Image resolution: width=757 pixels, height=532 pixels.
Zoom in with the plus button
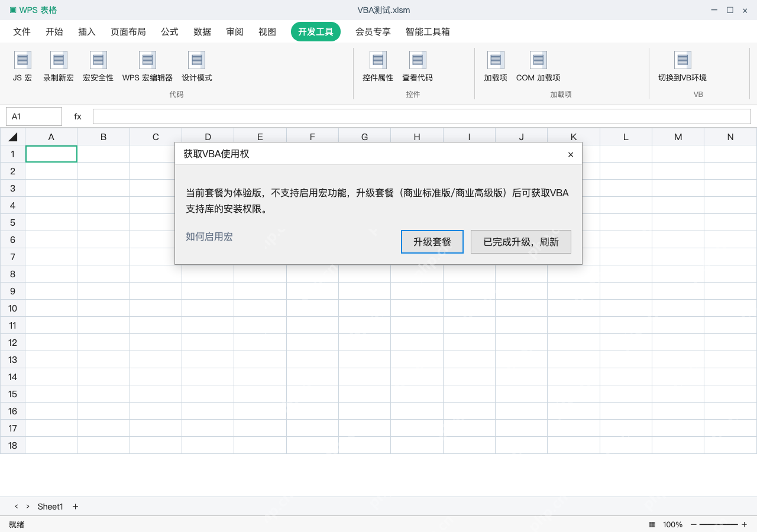tap(744, 524)
